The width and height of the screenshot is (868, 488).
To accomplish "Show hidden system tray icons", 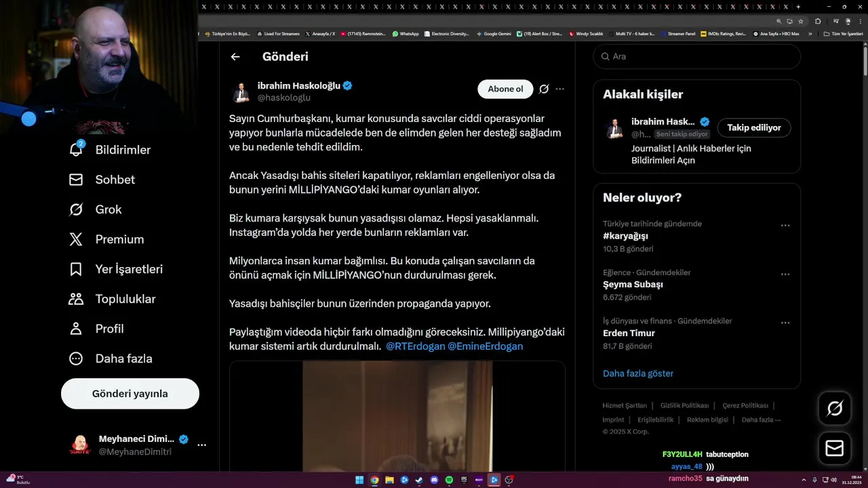I will pyautogui.click(x=804, y=480).
